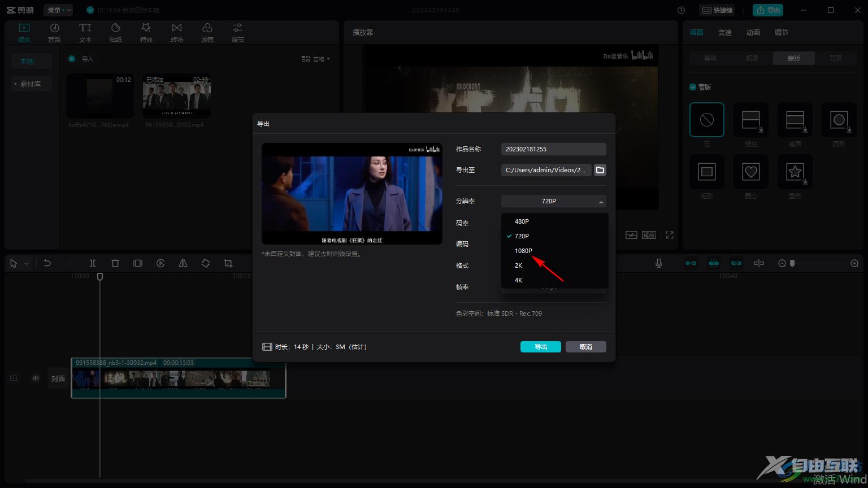Screen dimensions: 868x488
Task: Click the mirror flip tool icon
Action: point(183,263)
